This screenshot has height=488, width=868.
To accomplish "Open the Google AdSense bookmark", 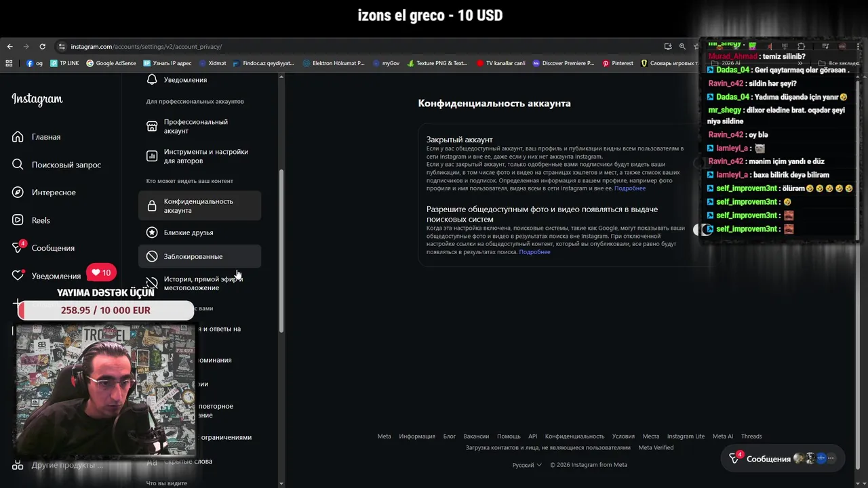I will coord(111,63).
